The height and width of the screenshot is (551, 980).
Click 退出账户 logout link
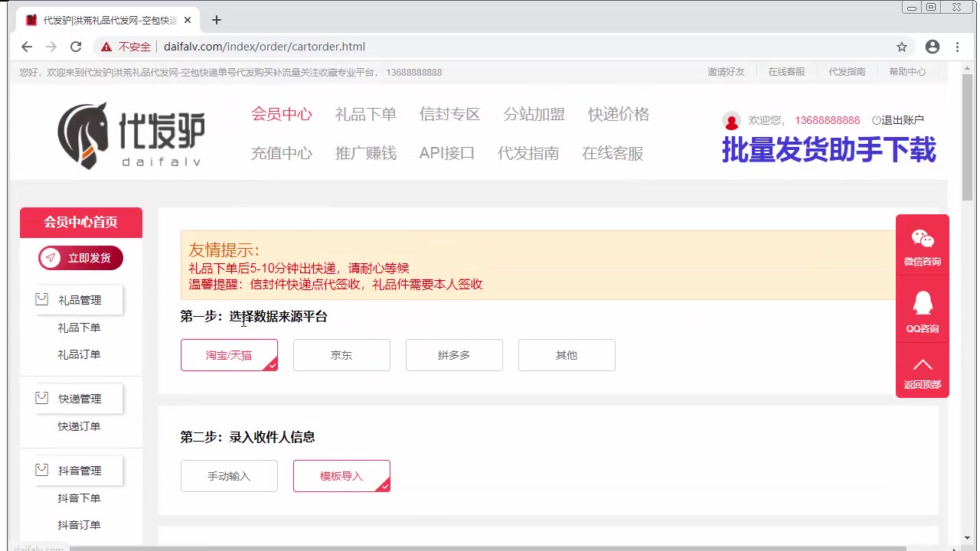pyautogui.click(x=898, y=120)
